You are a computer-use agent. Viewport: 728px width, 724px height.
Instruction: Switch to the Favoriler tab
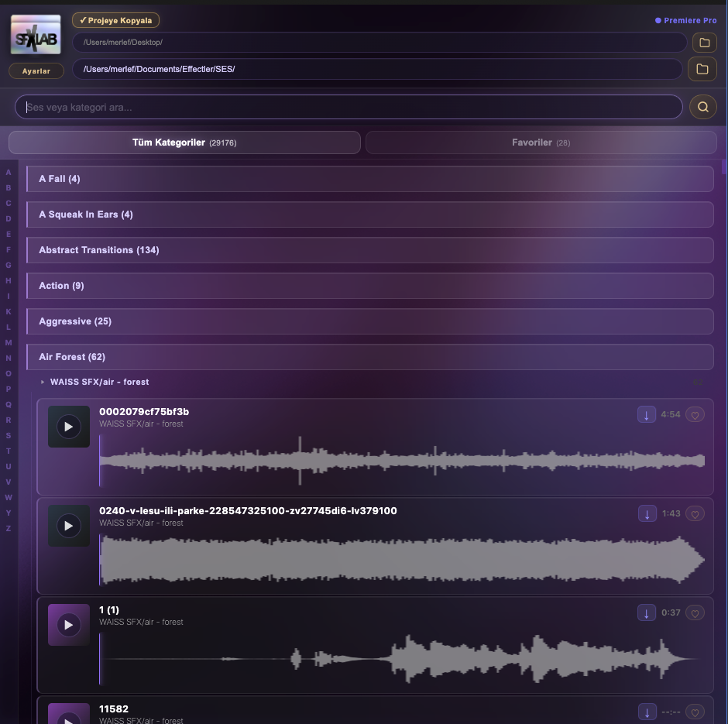[541, 142]
